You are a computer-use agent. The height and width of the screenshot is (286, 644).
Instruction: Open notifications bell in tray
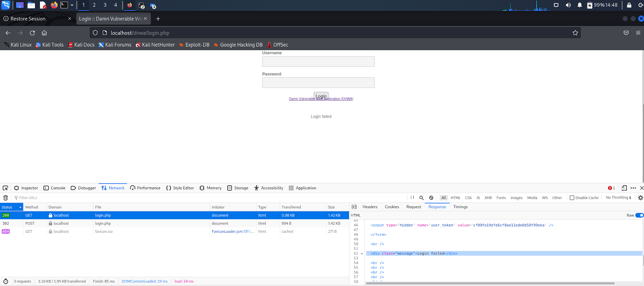(580, 5)
